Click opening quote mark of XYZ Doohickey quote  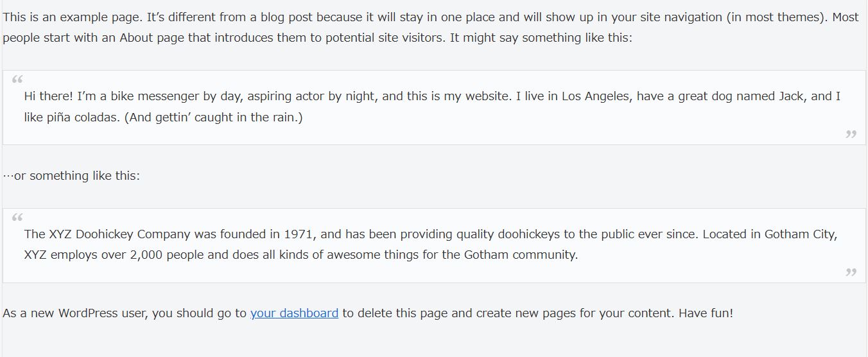click(17, 218)
